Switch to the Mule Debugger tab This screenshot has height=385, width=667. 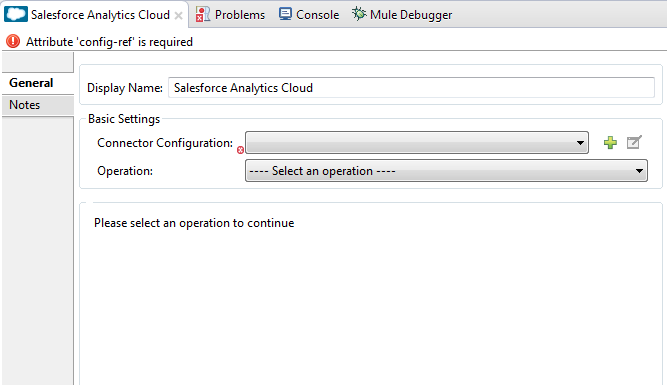point(402,14)
